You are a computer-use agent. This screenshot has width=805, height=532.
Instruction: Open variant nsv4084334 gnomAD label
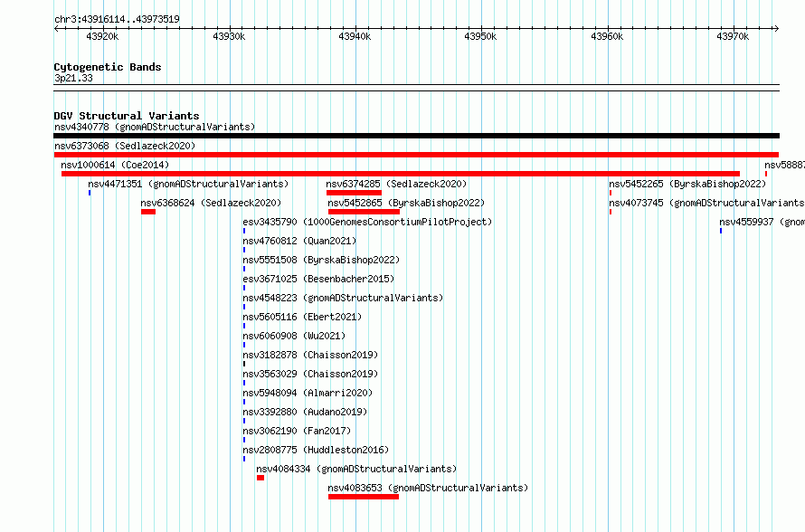[x=356, y=469]
